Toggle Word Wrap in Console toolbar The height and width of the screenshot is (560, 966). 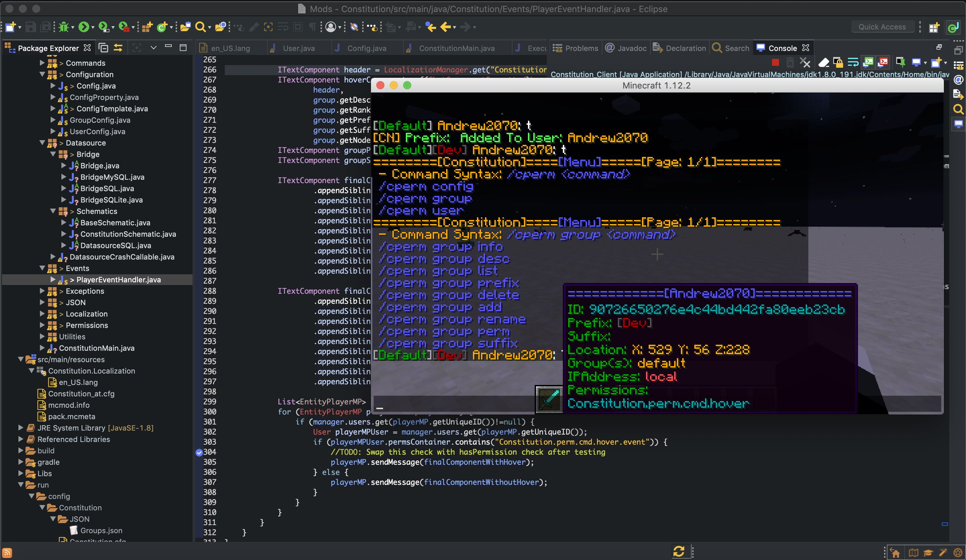(853, 62)
